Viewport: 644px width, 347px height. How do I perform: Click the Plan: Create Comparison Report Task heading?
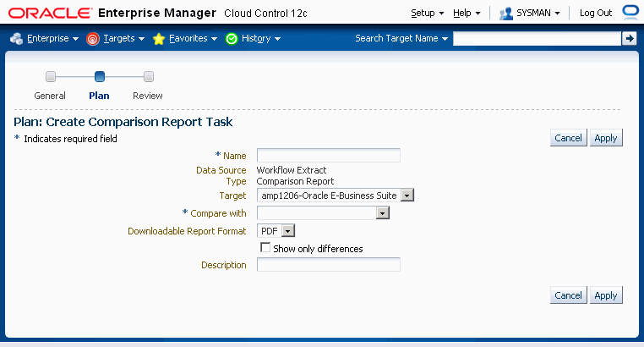123,122
